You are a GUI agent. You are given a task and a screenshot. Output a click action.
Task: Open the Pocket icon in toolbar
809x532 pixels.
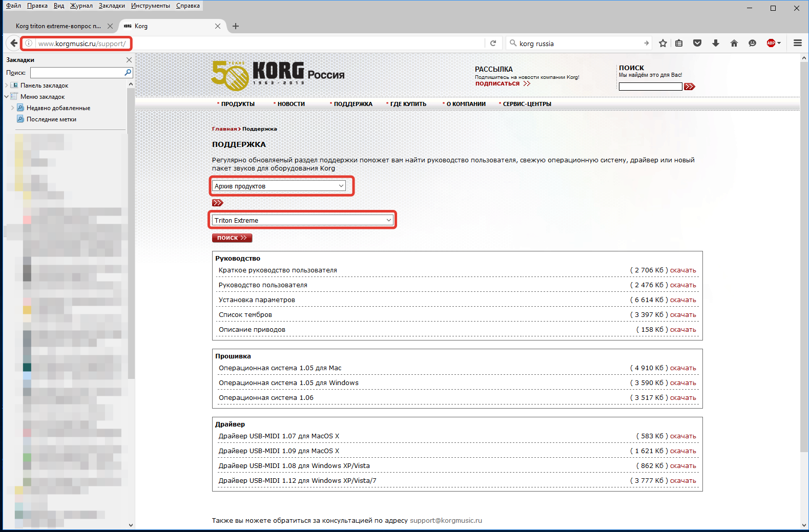tap(697, 44)
